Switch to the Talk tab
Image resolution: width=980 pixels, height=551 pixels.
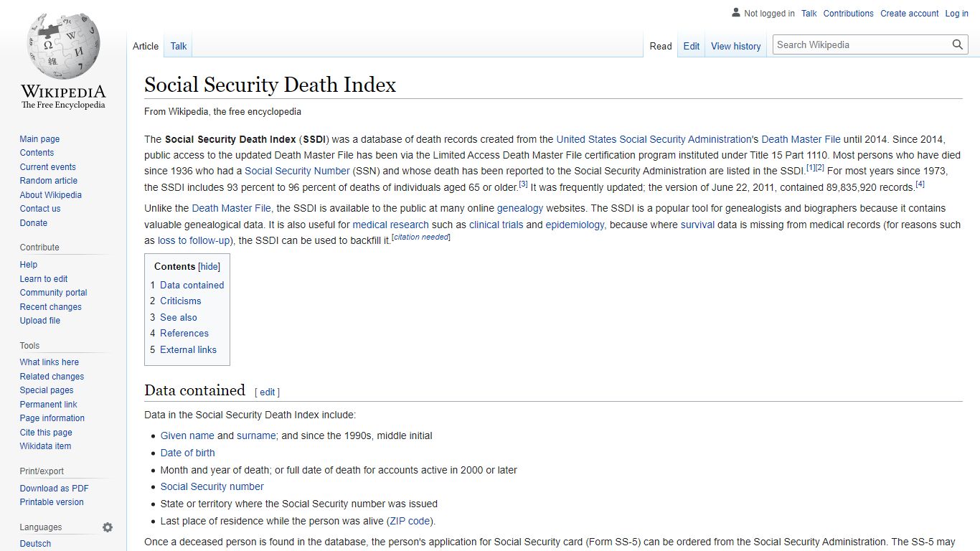(x=178, y=46)
